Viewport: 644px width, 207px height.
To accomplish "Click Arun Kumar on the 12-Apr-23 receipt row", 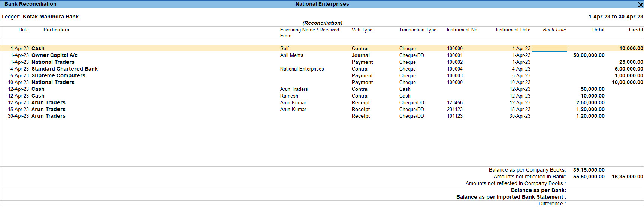I will (293, 102).
